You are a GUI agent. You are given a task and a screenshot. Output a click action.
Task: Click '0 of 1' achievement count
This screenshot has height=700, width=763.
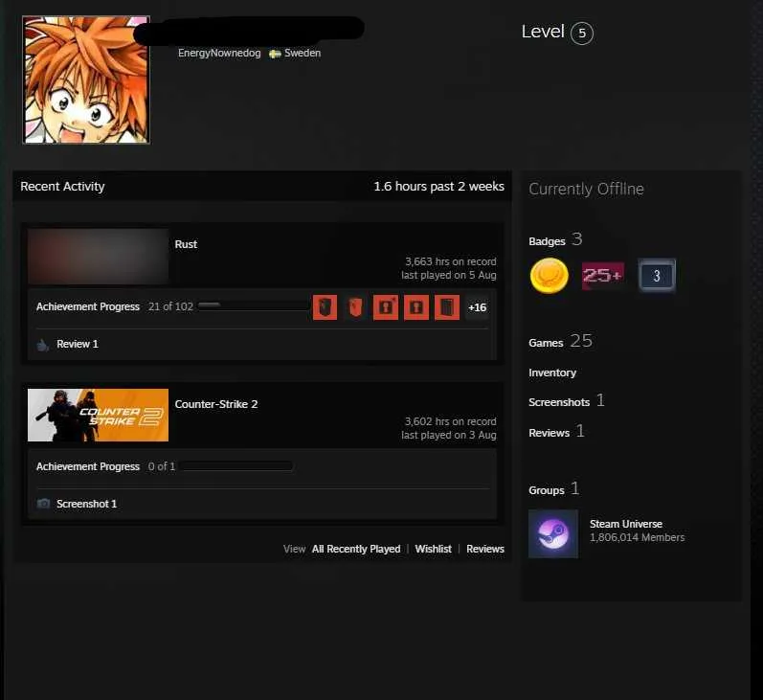tap(162, 466)
